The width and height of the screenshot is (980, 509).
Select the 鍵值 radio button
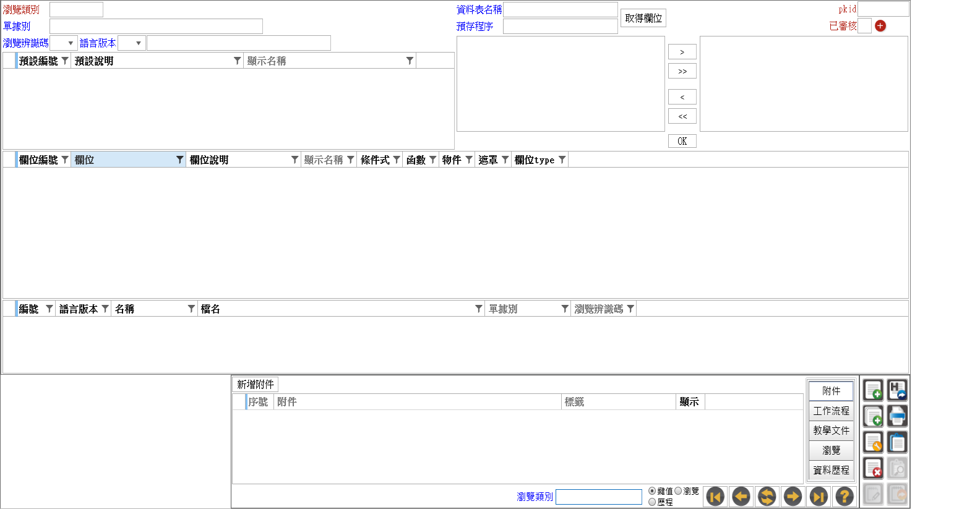click(x=652, y=491)
